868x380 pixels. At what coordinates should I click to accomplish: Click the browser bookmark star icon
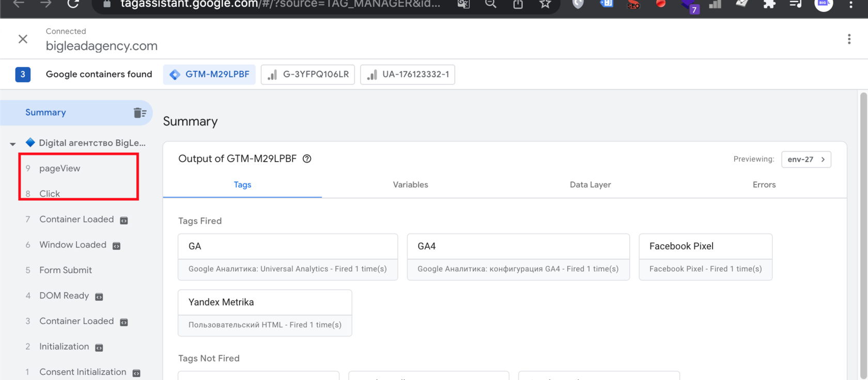(545, 4)
